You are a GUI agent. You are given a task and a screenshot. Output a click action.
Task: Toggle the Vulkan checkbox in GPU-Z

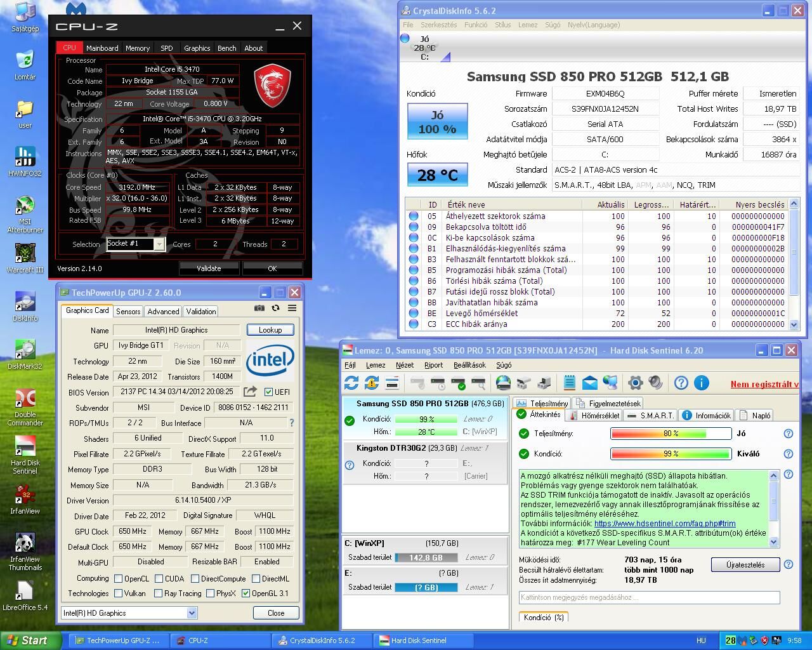118,594
